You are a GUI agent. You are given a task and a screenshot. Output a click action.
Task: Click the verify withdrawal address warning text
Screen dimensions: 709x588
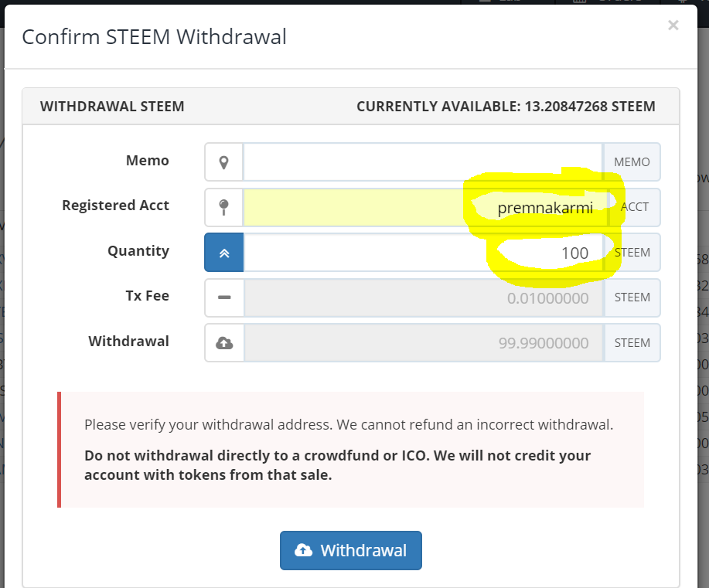[x=349, y=424]
